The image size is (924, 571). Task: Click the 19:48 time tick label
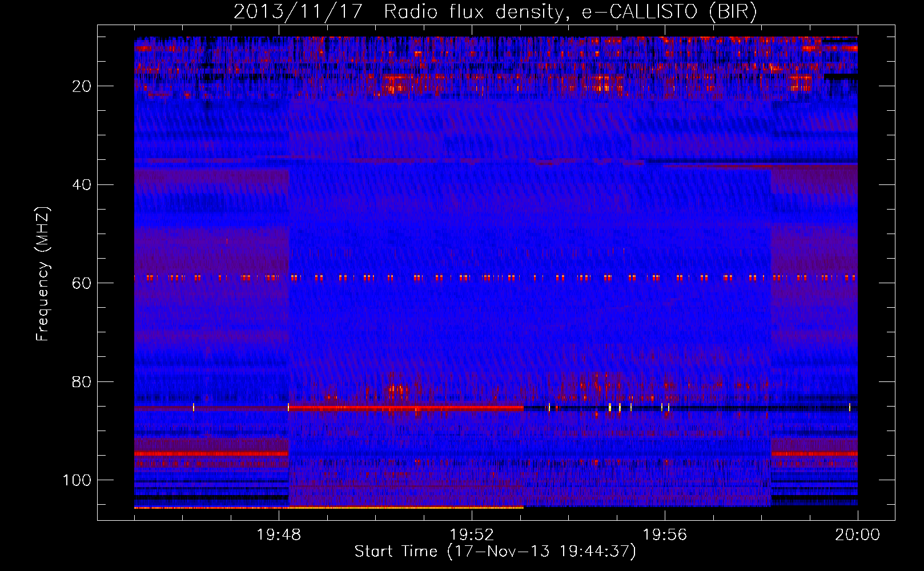(279, 535)
